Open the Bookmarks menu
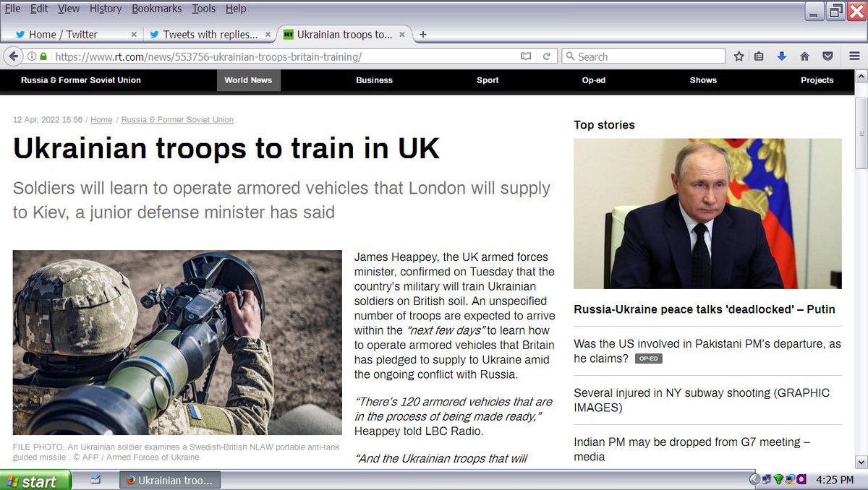The width and height of the screenshot is (868, 490). pos(157,9)
